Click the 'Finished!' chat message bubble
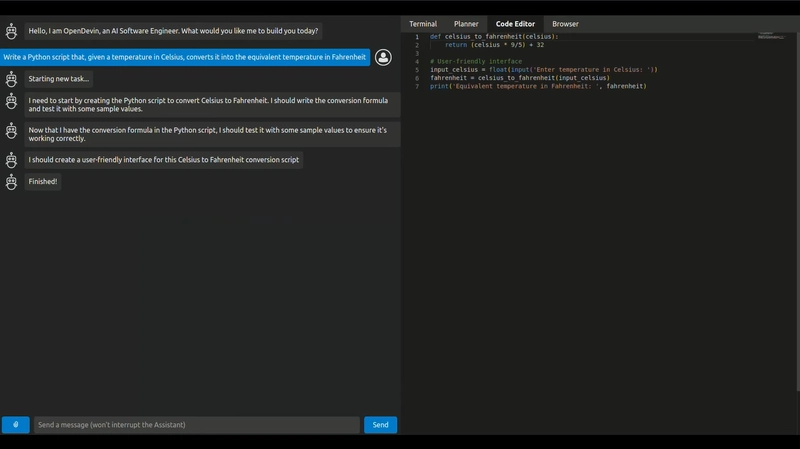 (43, 182)
